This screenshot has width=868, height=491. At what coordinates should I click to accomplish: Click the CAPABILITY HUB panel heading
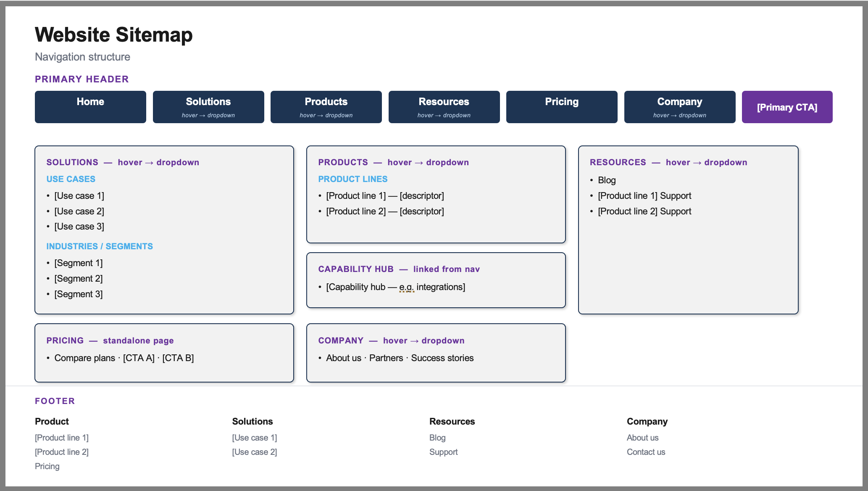click(x=399, y=269)
